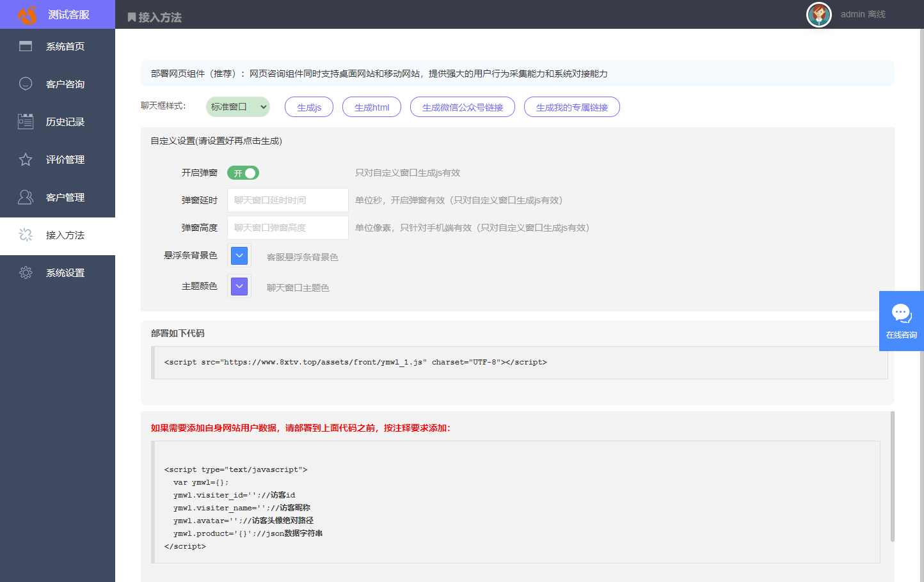The height and width of the screenshot is (582, 924).
Task: Open 客户管理 menu item
Action: 58,197
